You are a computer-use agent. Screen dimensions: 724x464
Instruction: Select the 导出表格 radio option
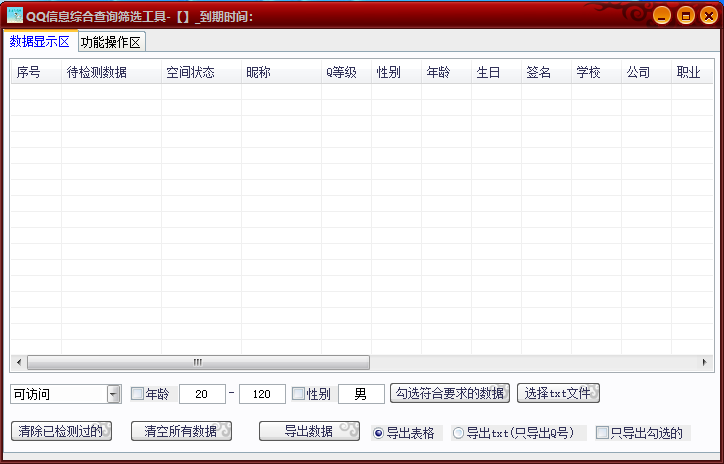click(379, 433)
